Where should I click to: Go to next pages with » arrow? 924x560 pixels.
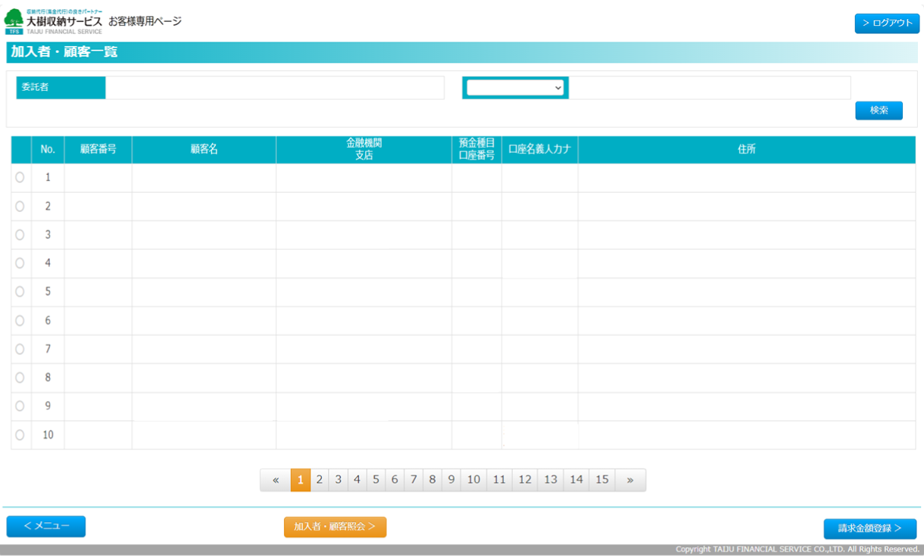click(x=630, y=480)
